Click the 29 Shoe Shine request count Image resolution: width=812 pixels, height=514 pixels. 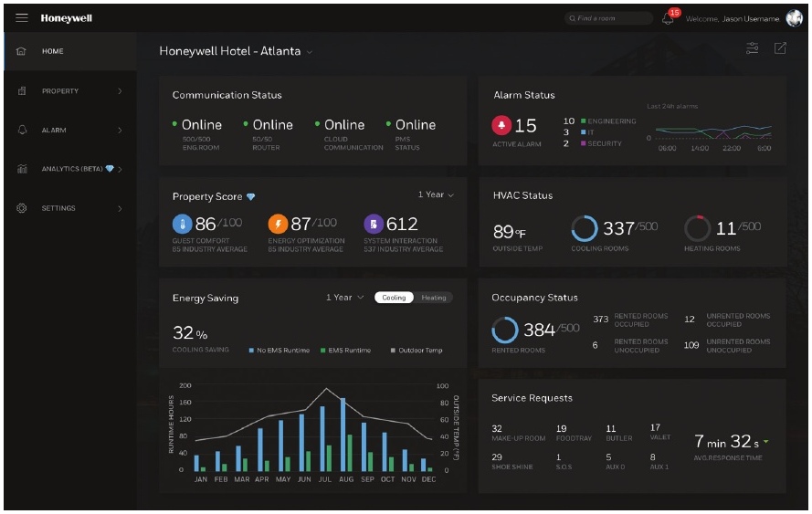497,457
